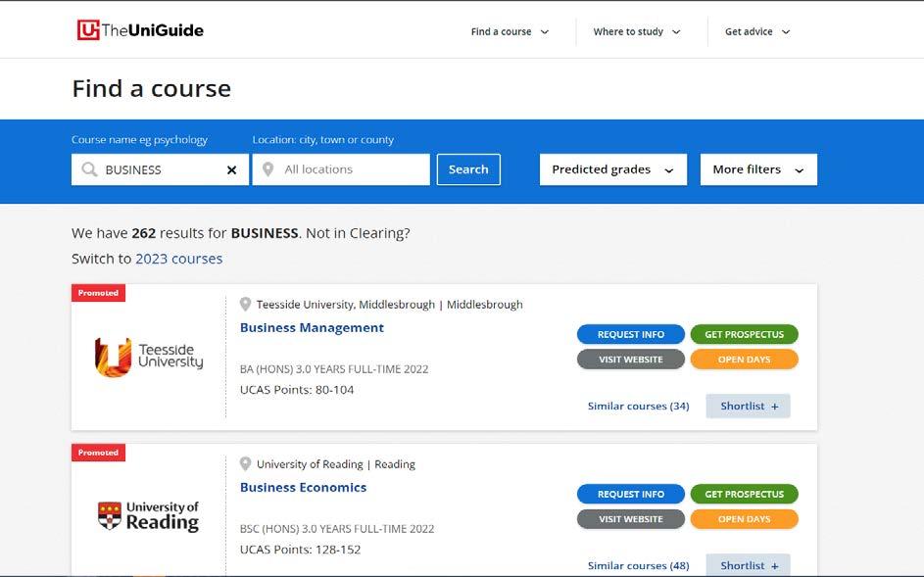Click BA (HONS) 3.0 YEARS FULL-TIME 2022 text

click(x=334, y=369)
